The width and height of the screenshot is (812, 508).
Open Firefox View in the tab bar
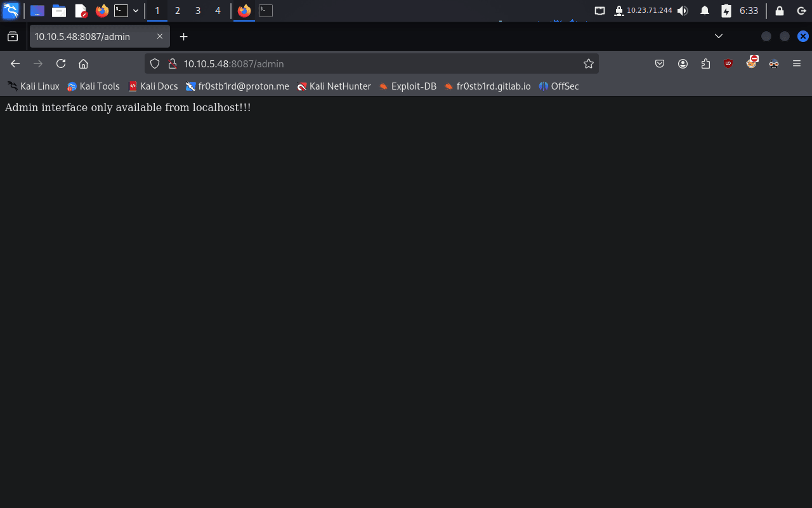(x=13, y=37)
